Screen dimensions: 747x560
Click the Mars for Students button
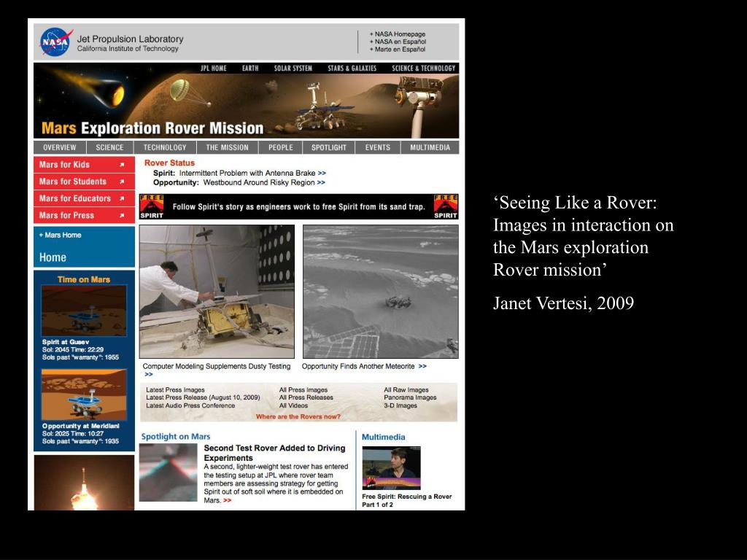(x=85, y=182)
